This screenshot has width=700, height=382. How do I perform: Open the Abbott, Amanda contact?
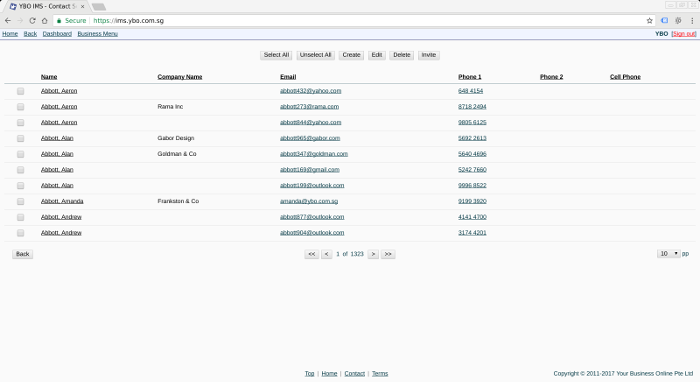click(x=62, y=201)
